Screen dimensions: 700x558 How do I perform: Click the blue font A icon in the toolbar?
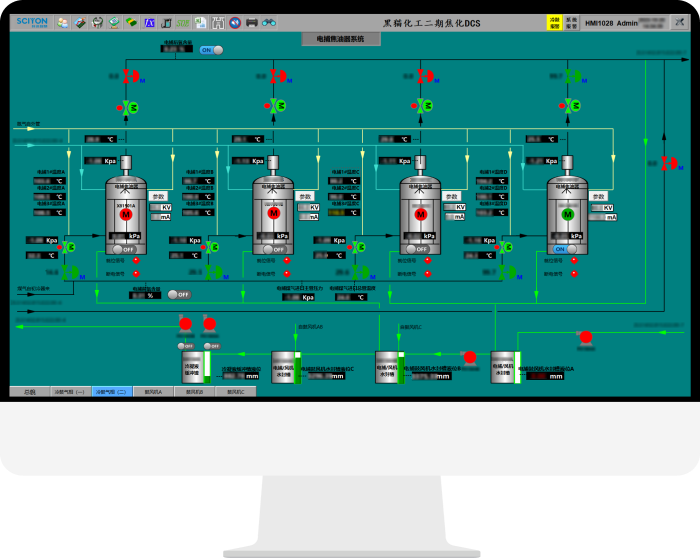(x=149, y=22)
